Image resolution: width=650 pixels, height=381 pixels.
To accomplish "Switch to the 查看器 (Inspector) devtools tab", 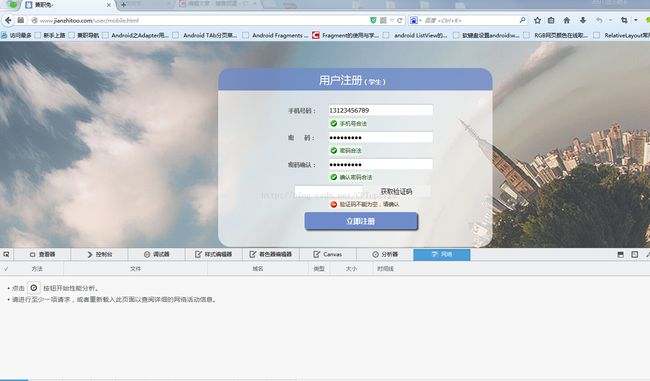I will (42, 254).
